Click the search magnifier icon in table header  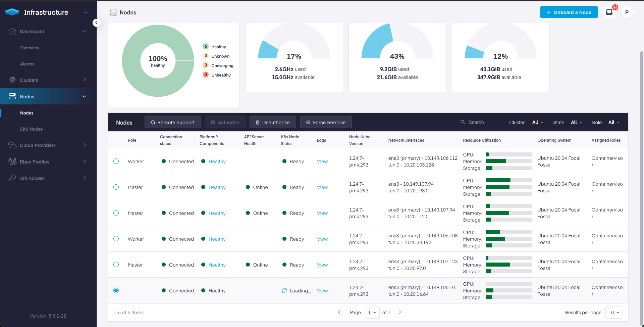click(x=463, y=122)
